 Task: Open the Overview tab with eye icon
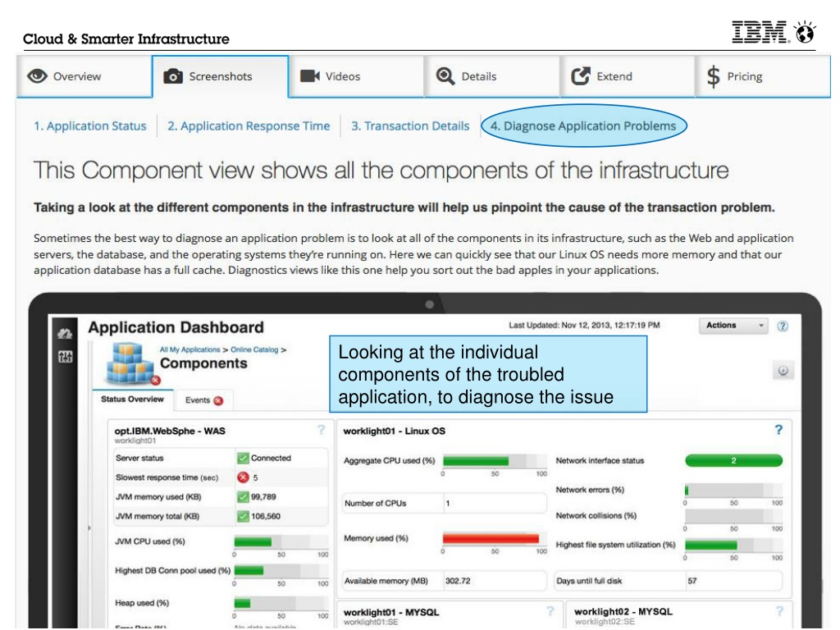84,76
